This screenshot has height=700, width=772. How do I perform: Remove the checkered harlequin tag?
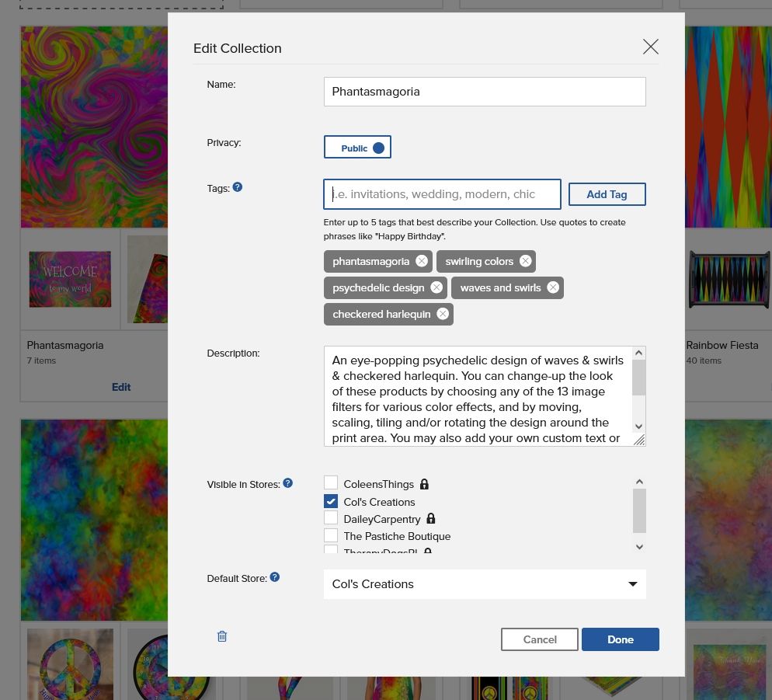coord(443,314)
